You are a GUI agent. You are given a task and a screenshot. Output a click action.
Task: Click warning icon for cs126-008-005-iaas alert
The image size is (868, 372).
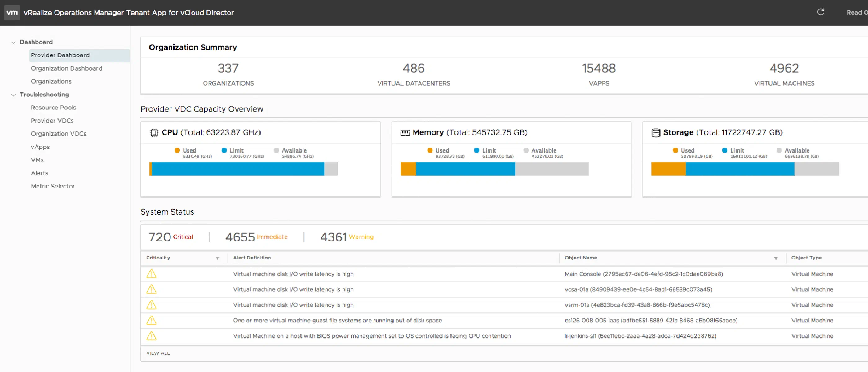point(151,320)
